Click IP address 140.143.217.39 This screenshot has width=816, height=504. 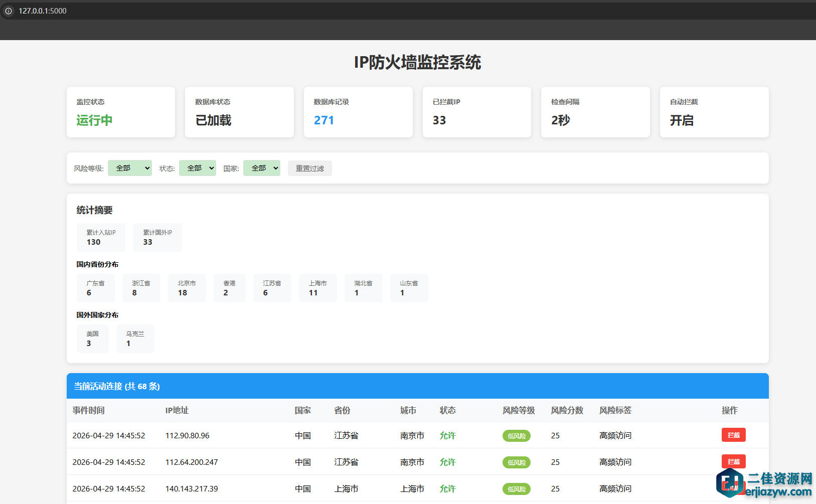(x=192, y=488)
